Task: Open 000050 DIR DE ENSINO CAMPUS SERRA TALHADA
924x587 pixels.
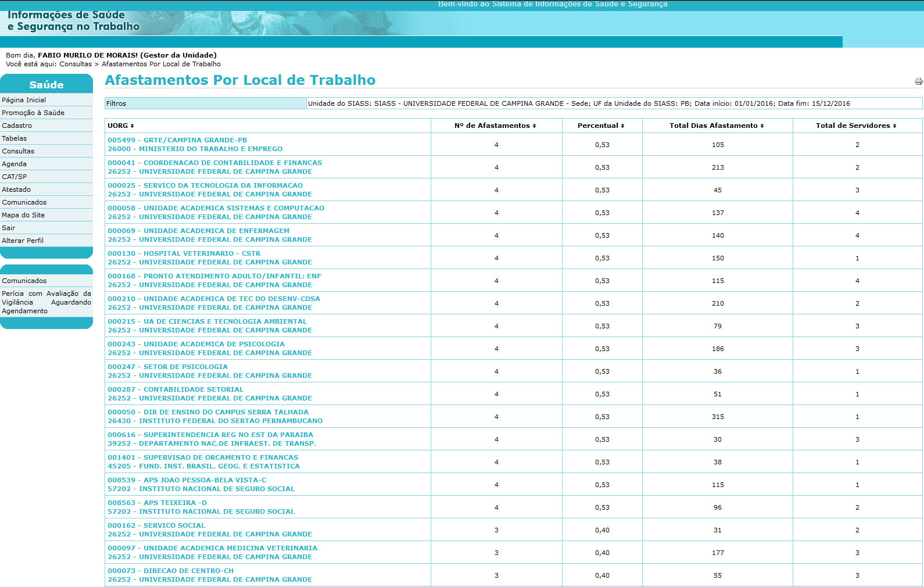Action: pyautogui.click(x=208, y=412)
